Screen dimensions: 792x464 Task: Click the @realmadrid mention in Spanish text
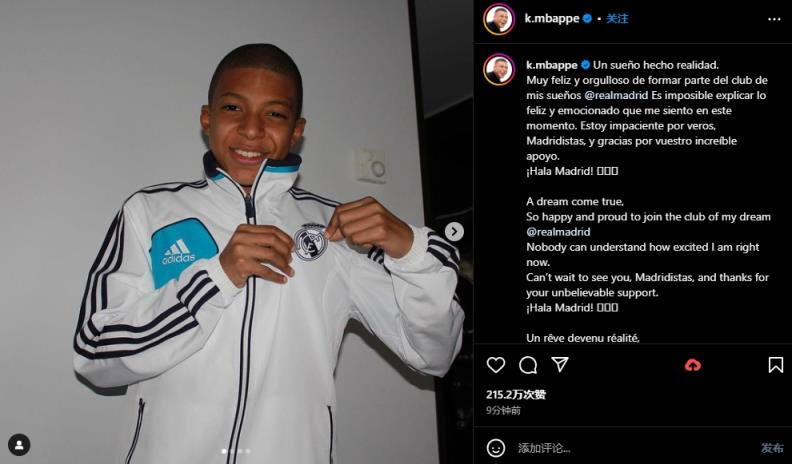point(616,95)
